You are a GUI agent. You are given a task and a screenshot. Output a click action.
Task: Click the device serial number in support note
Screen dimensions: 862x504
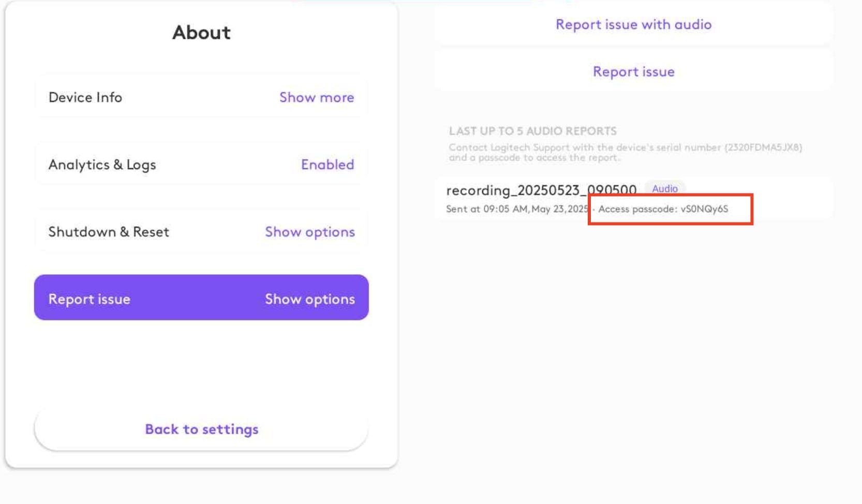(x=763, y=147)
